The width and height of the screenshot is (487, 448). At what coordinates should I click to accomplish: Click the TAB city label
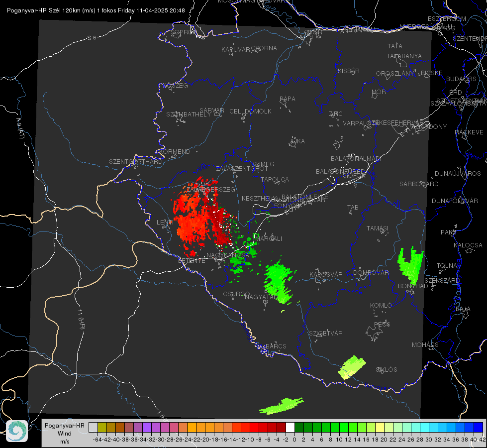click(x=353, y=207)
